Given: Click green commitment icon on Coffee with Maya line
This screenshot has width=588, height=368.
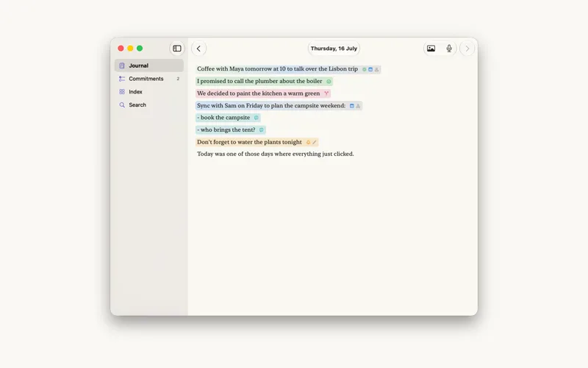Looking at the screenshot, I should (x=364, y=69).
